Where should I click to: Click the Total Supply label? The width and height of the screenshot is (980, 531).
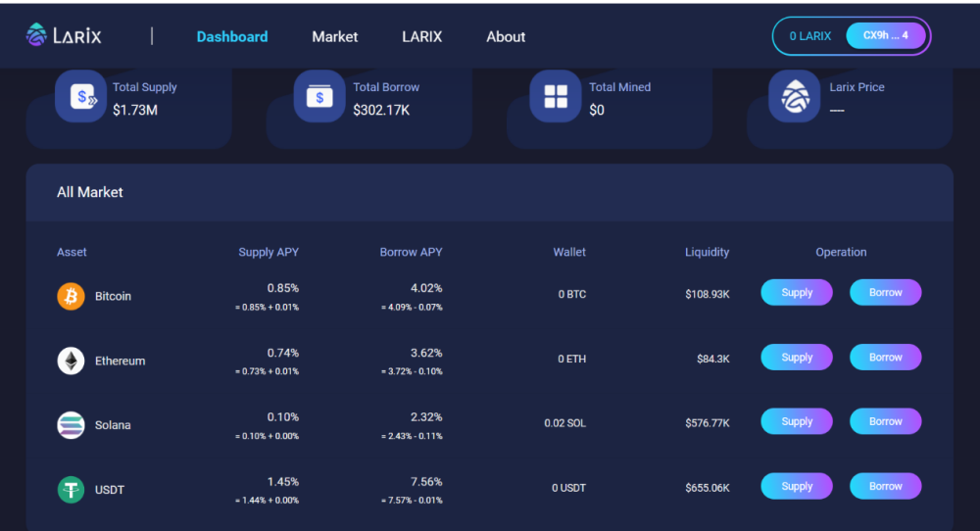[144, 87]
